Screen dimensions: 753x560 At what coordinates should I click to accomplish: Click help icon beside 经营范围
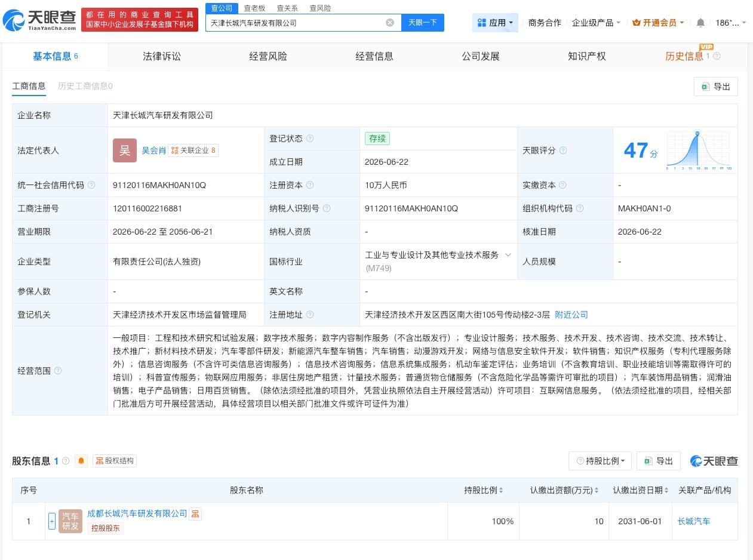(58, 371)
